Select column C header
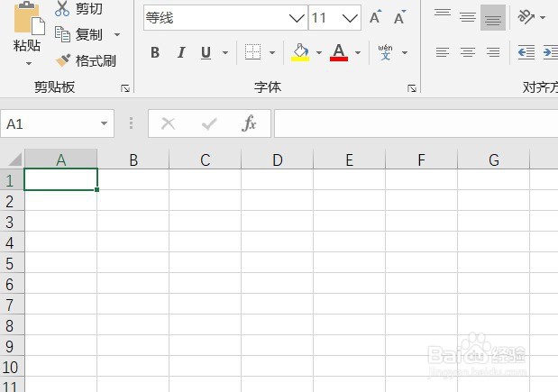This screenshot has width=558, height=392. pyautogui.click(x=206, y=159)
